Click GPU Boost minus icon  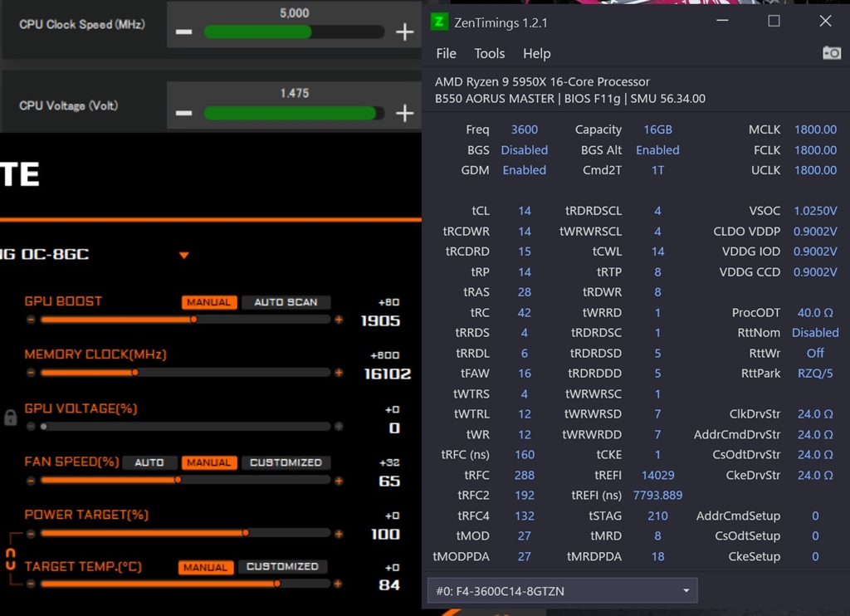31,320
